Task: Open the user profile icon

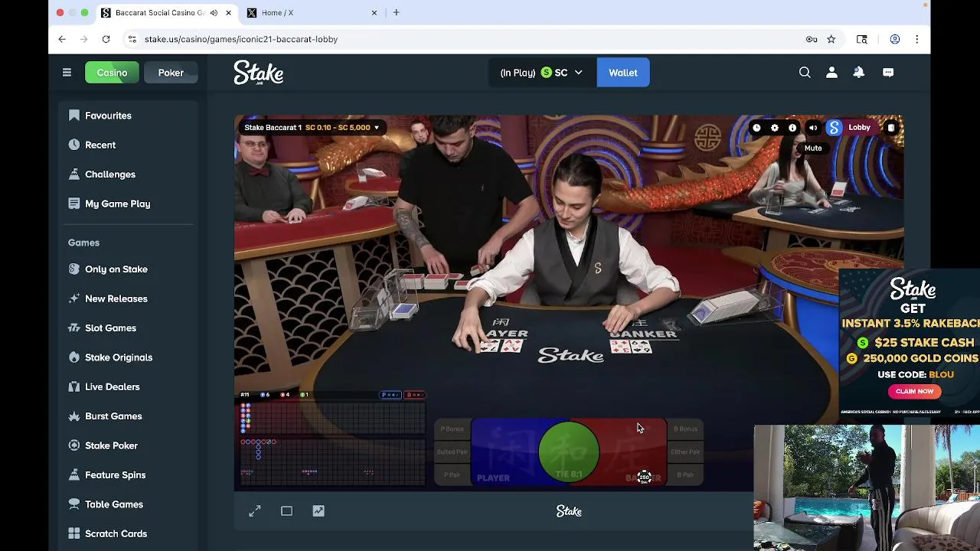Action: pyautogui.click(x=831, y=73)
